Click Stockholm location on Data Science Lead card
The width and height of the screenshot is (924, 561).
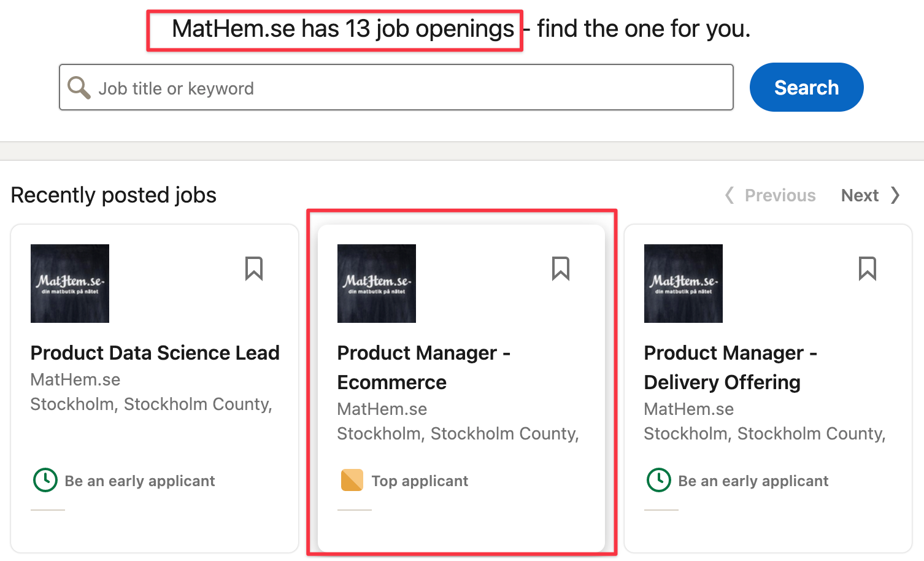pyautogui.click(x=152, y=404)
